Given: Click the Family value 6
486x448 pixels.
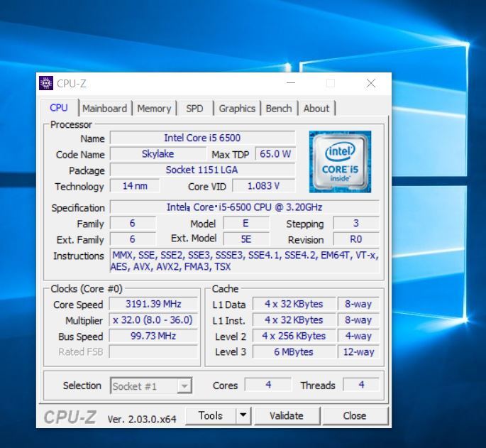Looking at the screenshot, I should (x=133, y=223).
